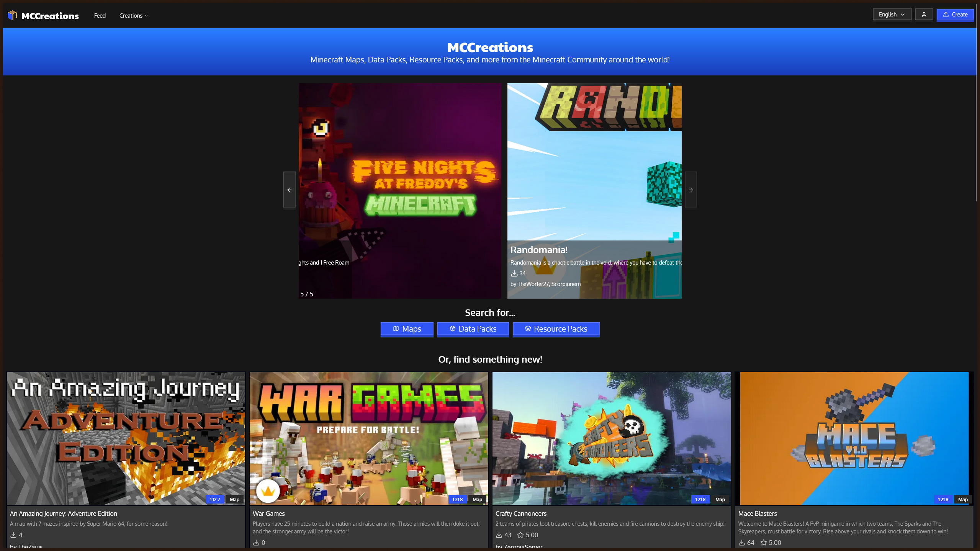Search for Resource Packs
The width and height of the screenshot is (980, 551).
pyautogui.click(x=556, y=329)
